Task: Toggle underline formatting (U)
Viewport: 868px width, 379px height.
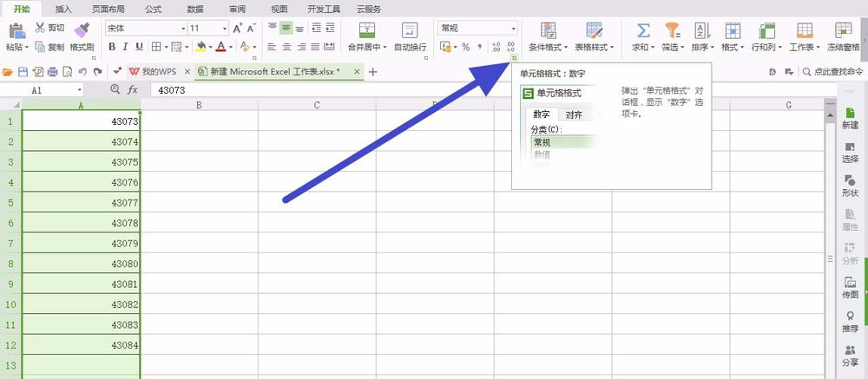Action: click(x=140, y=47)
